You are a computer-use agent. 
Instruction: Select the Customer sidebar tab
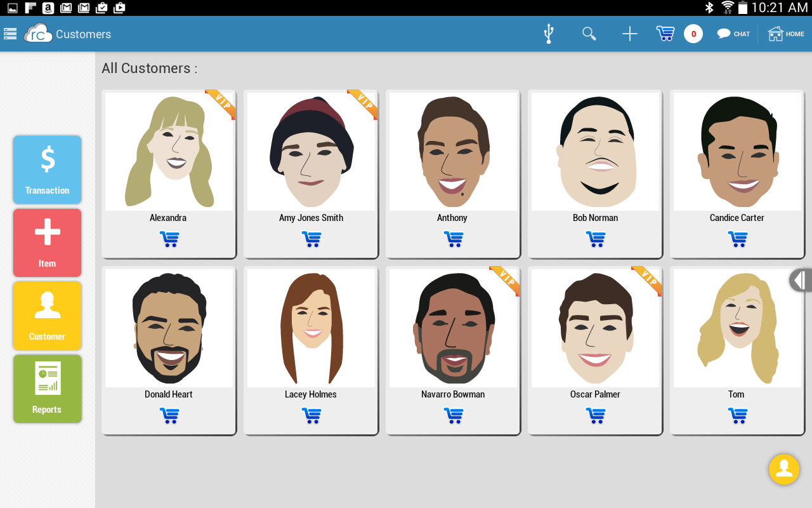click(x=48, y=316)
